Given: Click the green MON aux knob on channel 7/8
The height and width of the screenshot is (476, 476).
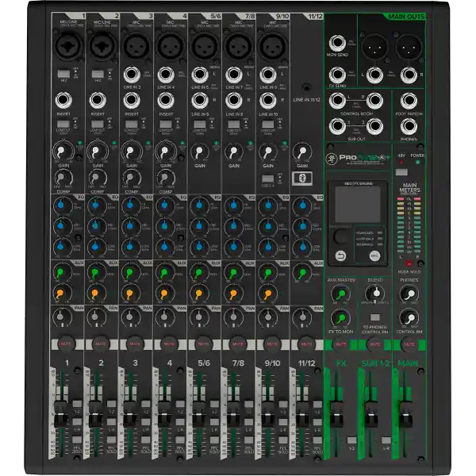Looking at the screenshot, I should (233, 272).
